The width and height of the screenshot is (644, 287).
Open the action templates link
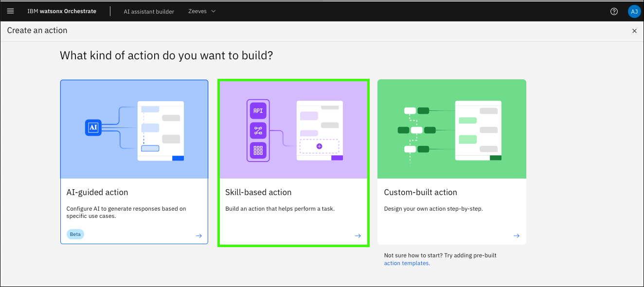point(407,263)
